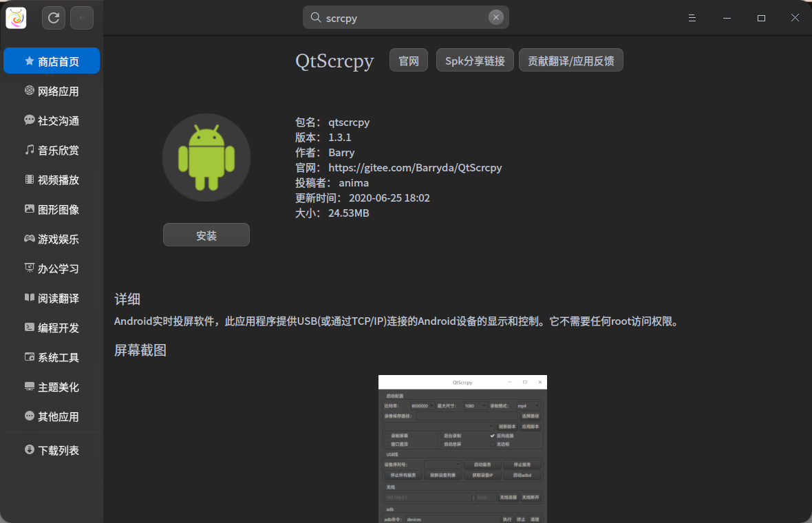Click the green Android app icon
The image size is (812, 523).
click(x=206, y=158)
